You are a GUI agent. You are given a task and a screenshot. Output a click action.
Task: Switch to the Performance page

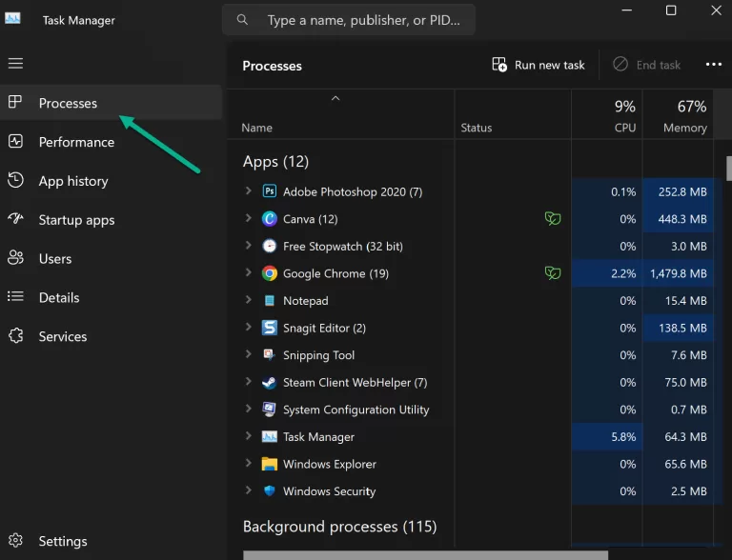click(111, 141)
